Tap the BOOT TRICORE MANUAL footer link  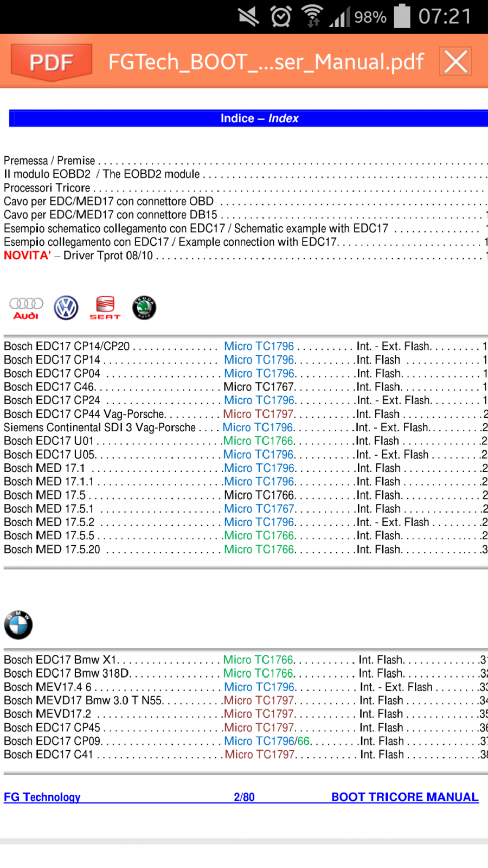(405, 797)
